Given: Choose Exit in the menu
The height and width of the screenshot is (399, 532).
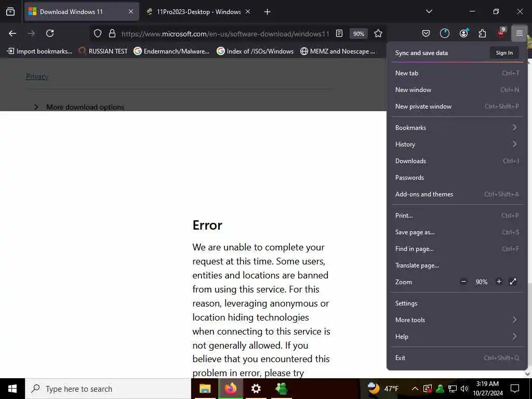Looking at the screenshot, I should click(457, 358).
